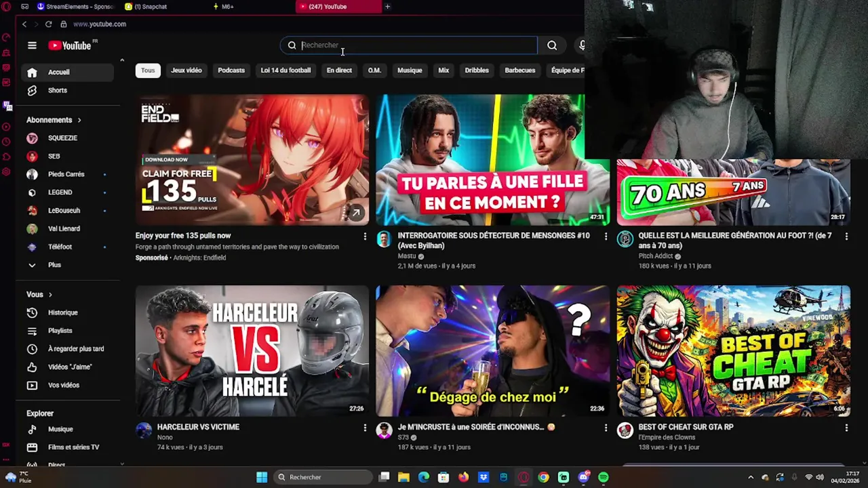Open a new browser tab with plus
868x488 pixels.
click(x=387, y=7)
